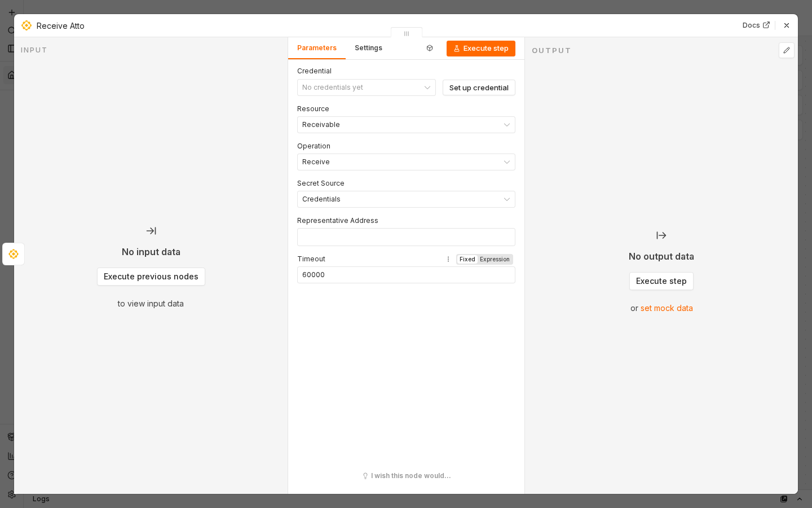Expand the Logs panel with the chevron
Viewport: 812px width, 508px height.
(x=800, y=499)
